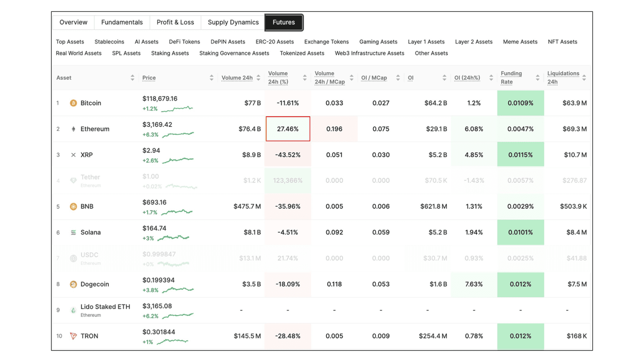
Task: Switch to the Overview tab
Action: pyautogui.click(x=73, y=22)
